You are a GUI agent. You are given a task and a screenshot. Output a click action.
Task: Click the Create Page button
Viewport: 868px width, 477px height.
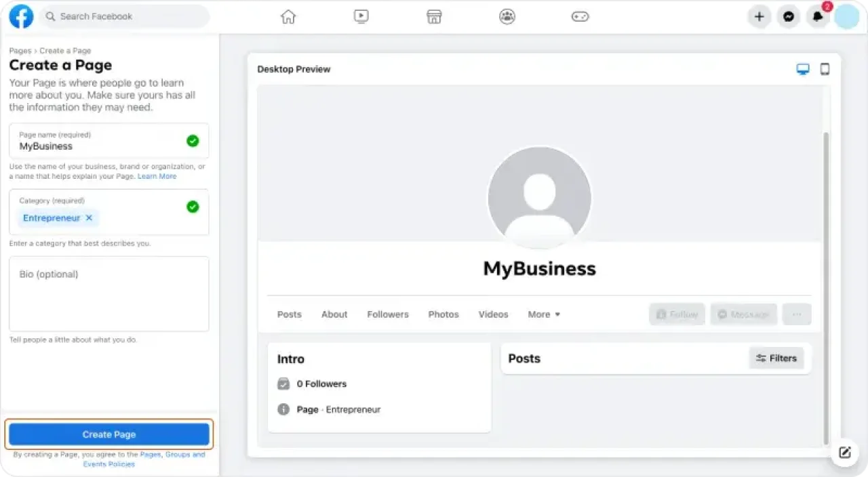pyautogui.click(x=108, y=434)
